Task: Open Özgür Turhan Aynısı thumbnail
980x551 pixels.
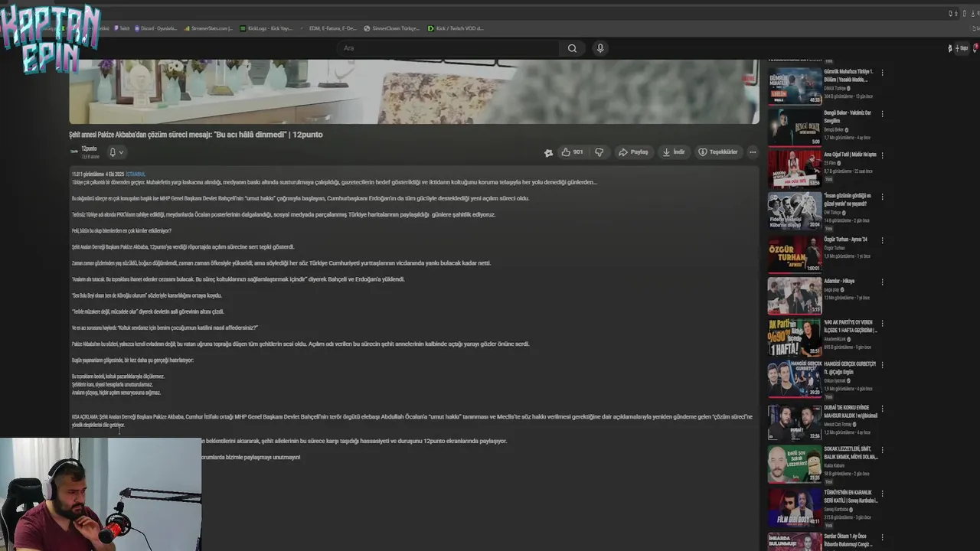Action: [x=795, y=253]
